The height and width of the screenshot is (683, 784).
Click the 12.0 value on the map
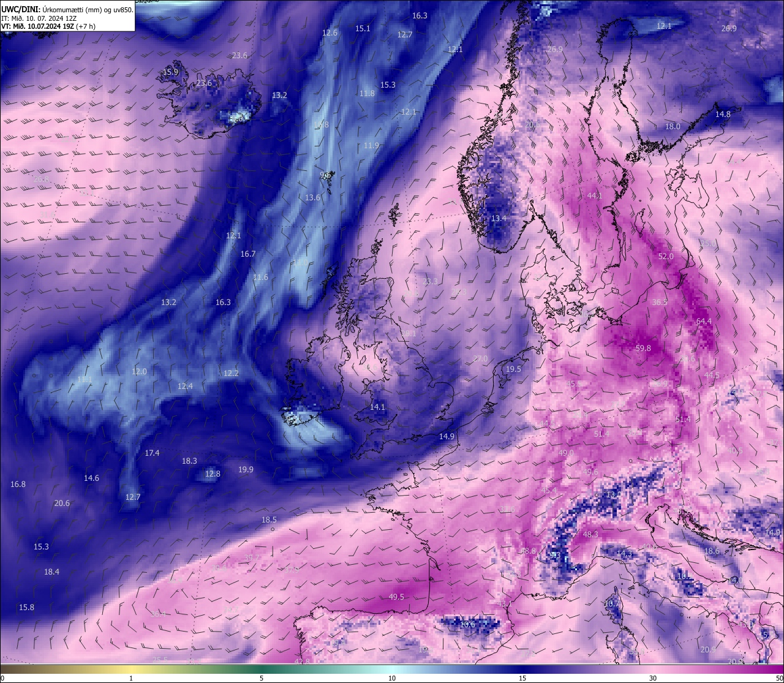[139, 371]
